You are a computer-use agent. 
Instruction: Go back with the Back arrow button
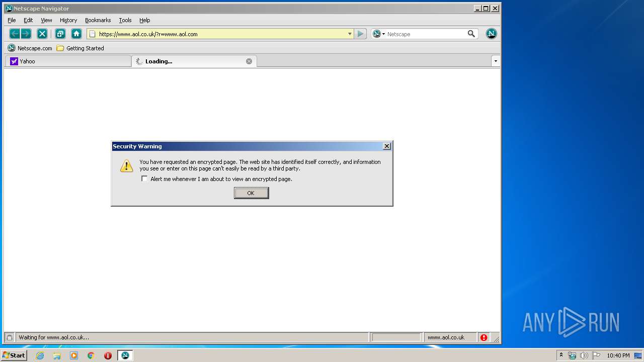15,34
